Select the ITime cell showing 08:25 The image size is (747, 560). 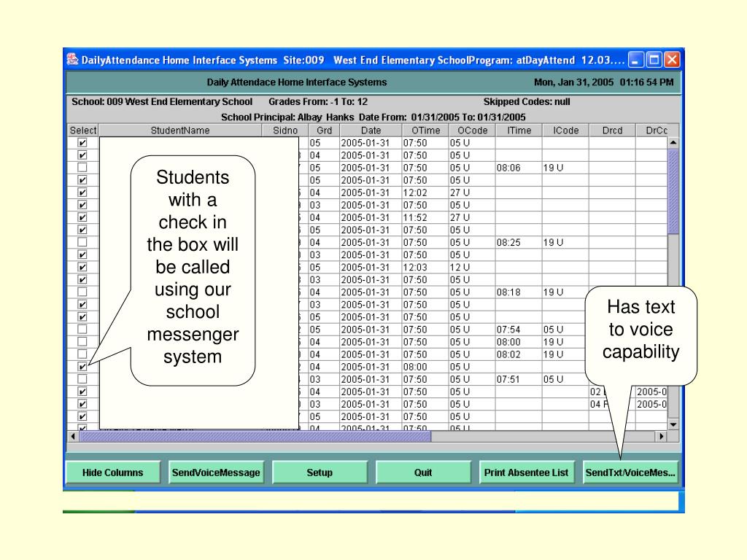[519, 242]
